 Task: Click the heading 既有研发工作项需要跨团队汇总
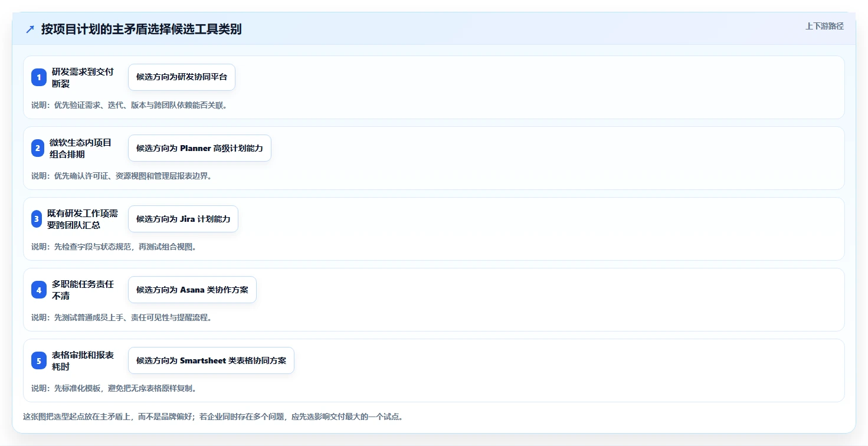click(x=83, y=219)
